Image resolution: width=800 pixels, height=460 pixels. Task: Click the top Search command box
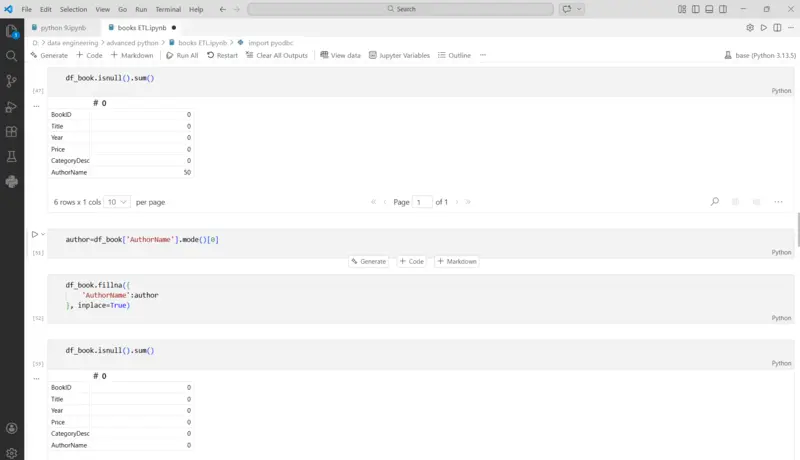point(401,9)
